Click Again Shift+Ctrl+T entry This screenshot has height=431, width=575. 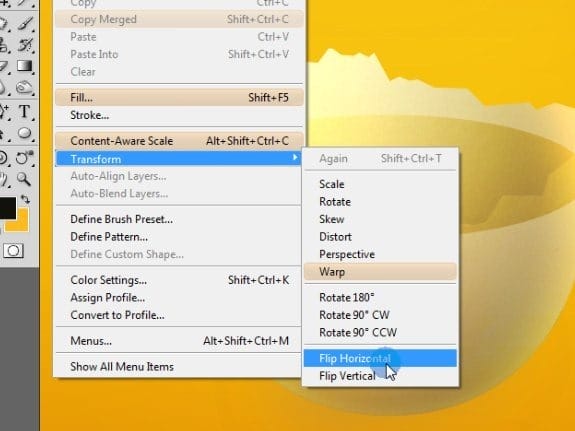pyautogui.click(x=380, y=158)
